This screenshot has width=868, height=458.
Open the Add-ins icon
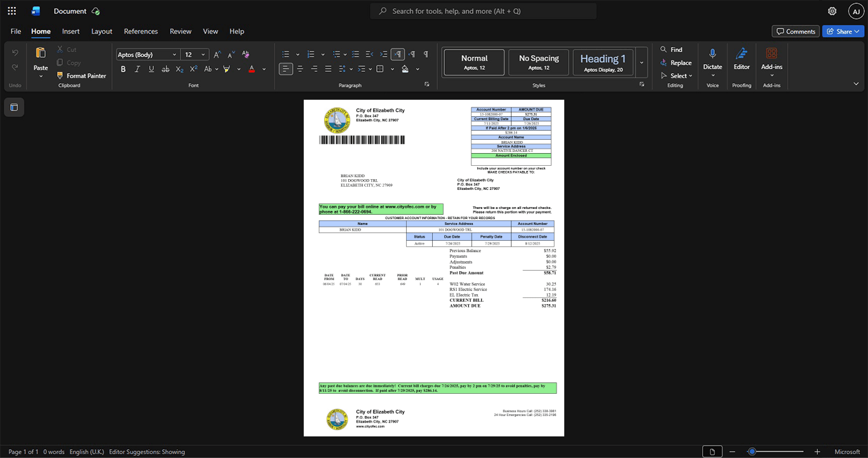pyautogui.click(x=771, y=54)
